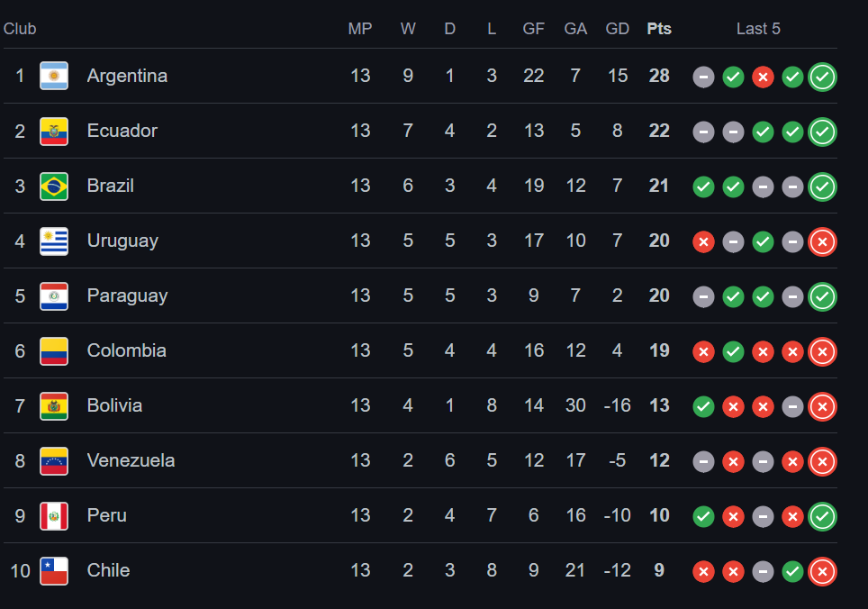Click Argentina's flag icon
Screen dimensions: 868x609
(54, 76)
